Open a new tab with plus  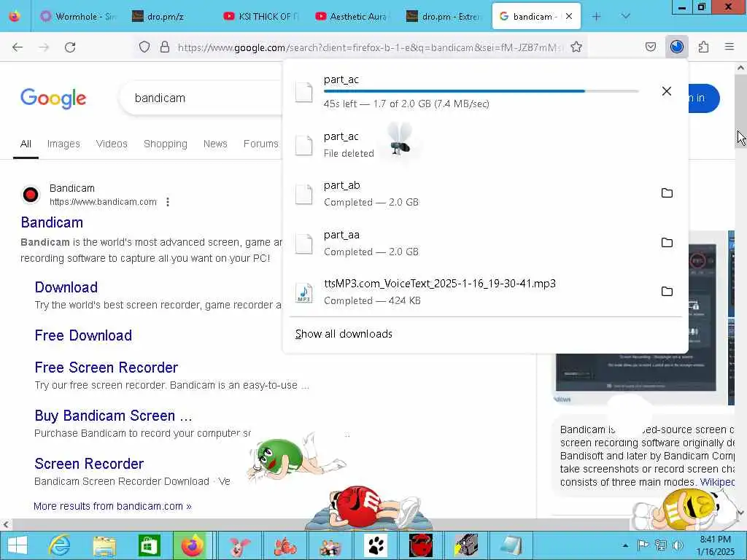[596, 17]
